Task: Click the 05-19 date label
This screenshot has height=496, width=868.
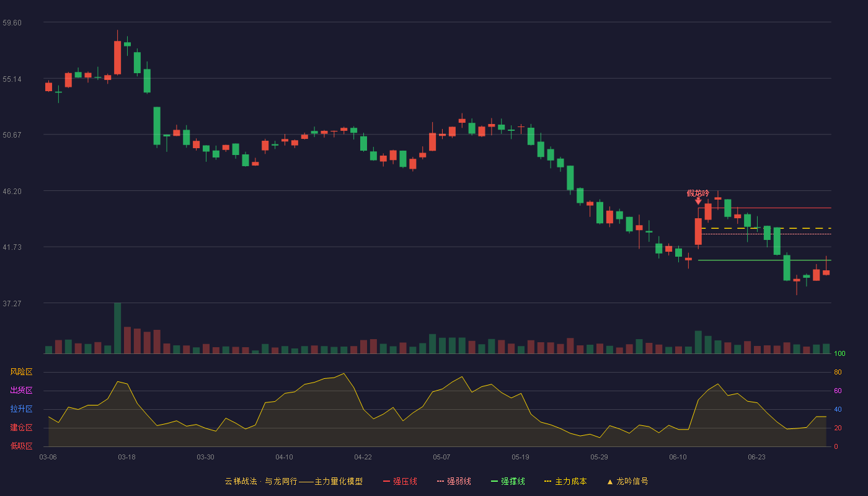Action: tap(520, 457)
